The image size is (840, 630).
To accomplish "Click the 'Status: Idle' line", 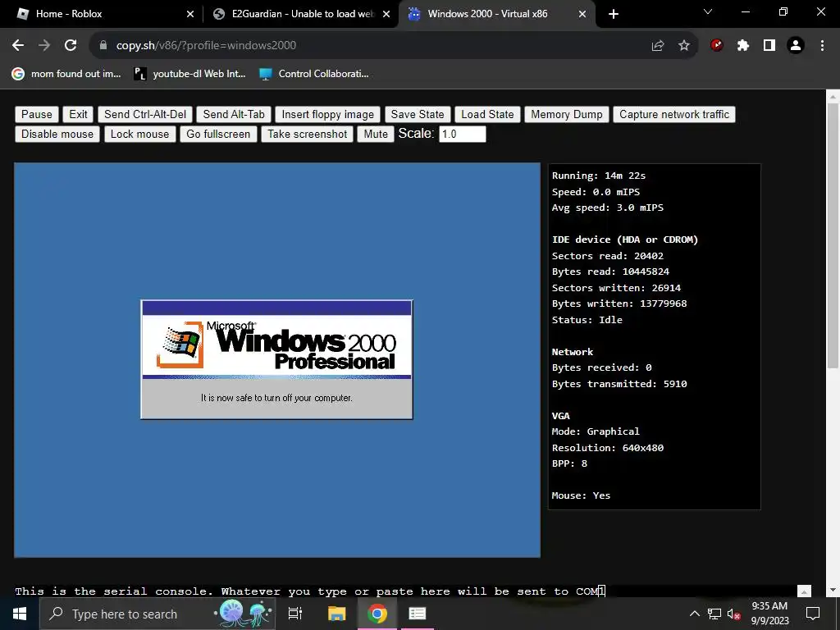I will 587,320.
